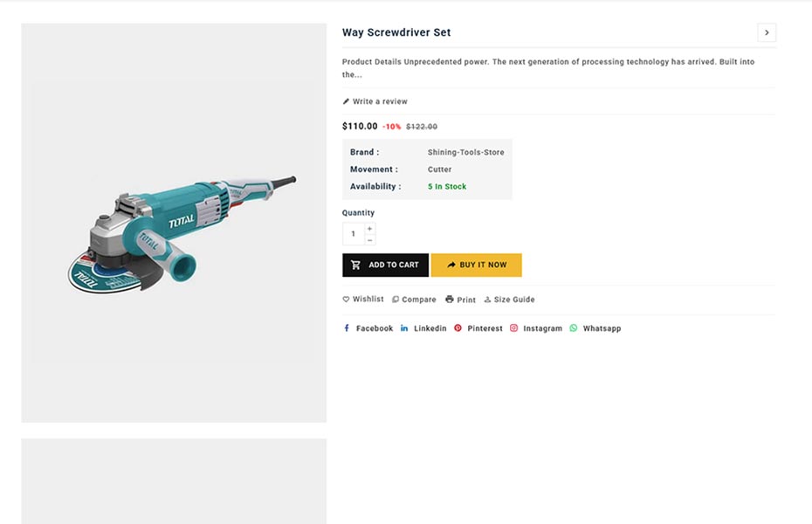Increase quantity with the plus button
The height and width of the screenshot is (524, 812).
[x=370, y=229]
